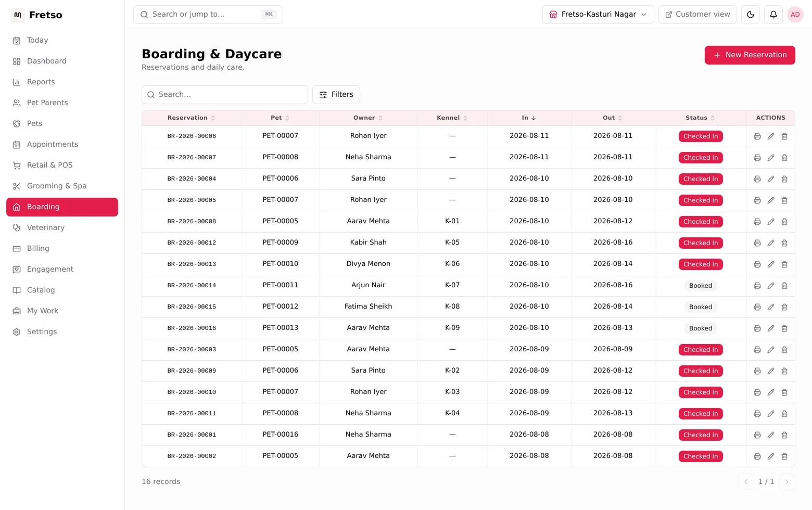Edit reservation BR-2026-00001
Image resolution: width=812 pixels, height=510 pixels.
click(771, 435)
